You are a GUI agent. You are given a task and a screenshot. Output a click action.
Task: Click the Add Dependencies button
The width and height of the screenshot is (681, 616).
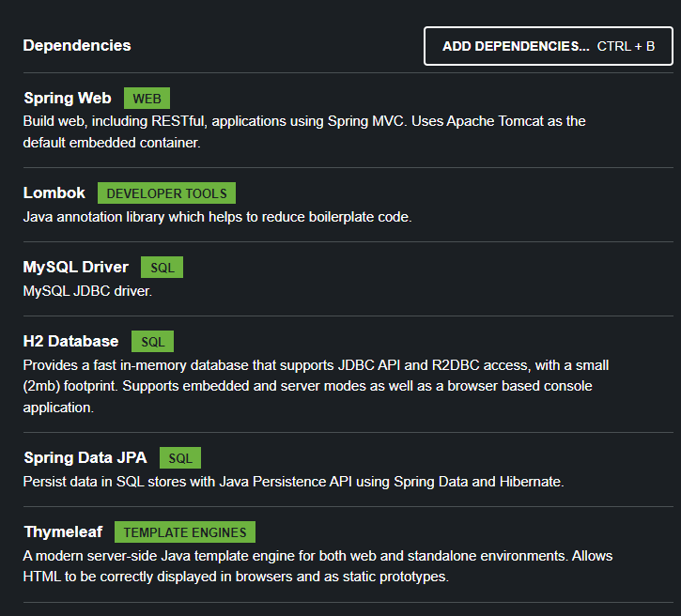pos(548,46)
